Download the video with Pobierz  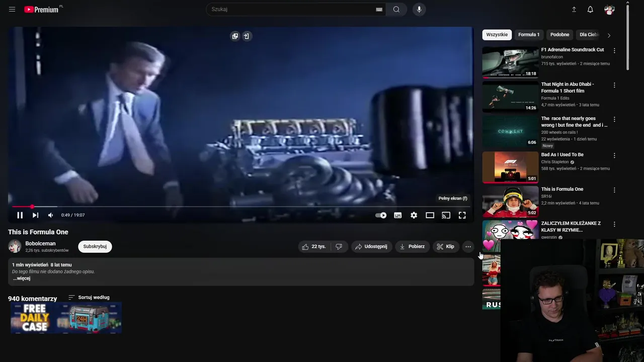click(x=412, y=246)
